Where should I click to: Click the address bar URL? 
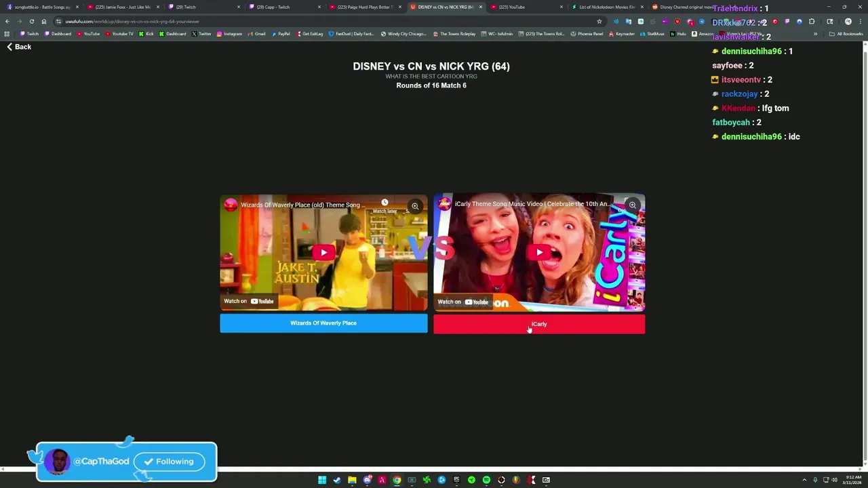132,21
